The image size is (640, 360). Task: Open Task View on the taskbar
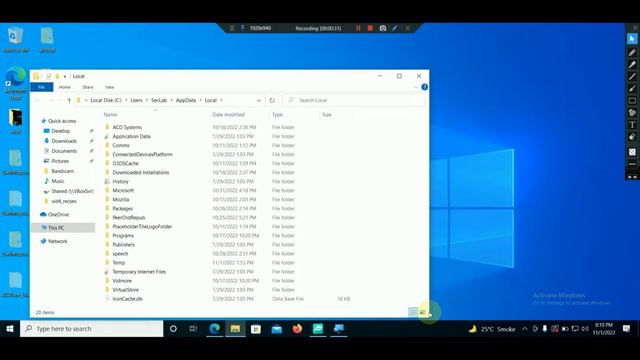click(193, 329)
